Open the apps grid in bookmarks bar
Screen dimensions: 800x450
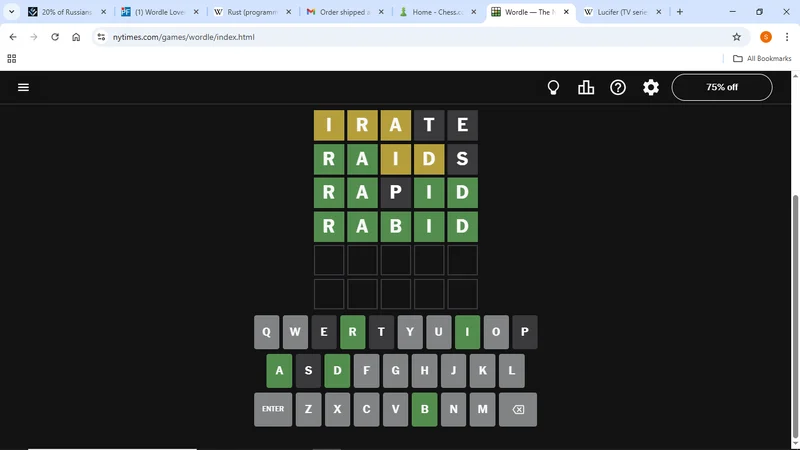coord(12,59)
